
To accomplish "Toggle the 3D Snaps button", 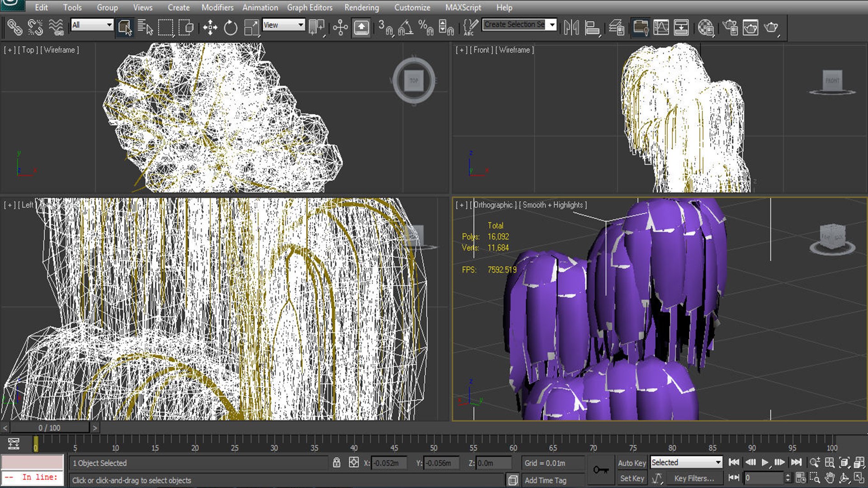I will click(x=385, y=28).
